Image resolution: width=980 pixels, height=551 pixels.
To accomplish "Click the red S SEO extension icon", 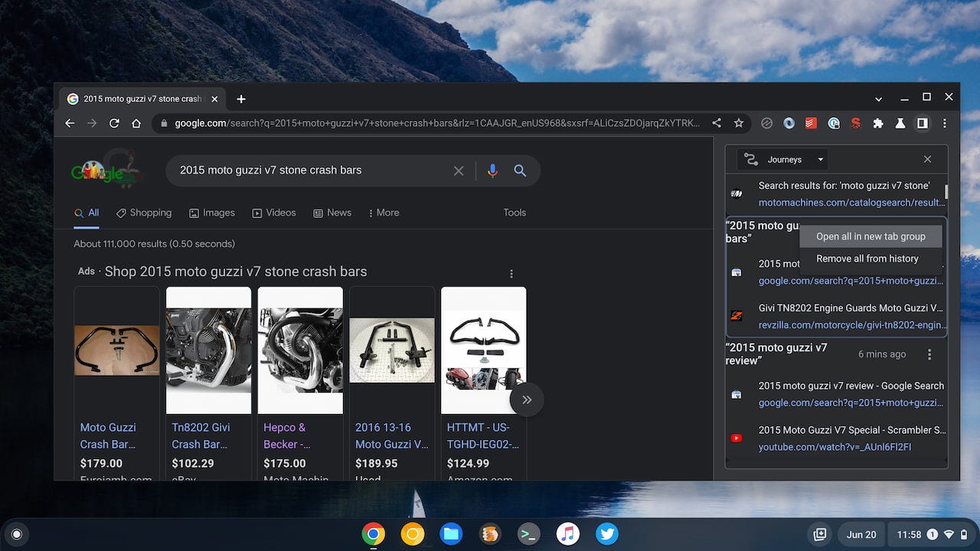I will pyautogui.click(x=856, y=123).
